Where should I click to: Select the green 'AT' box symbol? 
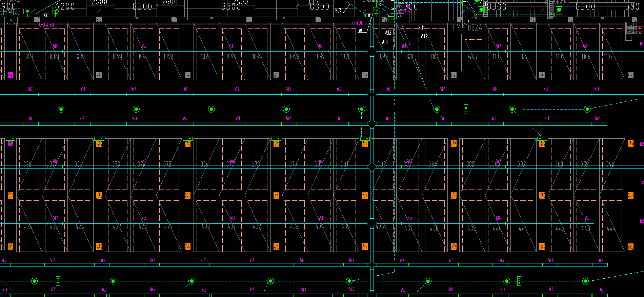pyautogui.click(x=45, y=15)
